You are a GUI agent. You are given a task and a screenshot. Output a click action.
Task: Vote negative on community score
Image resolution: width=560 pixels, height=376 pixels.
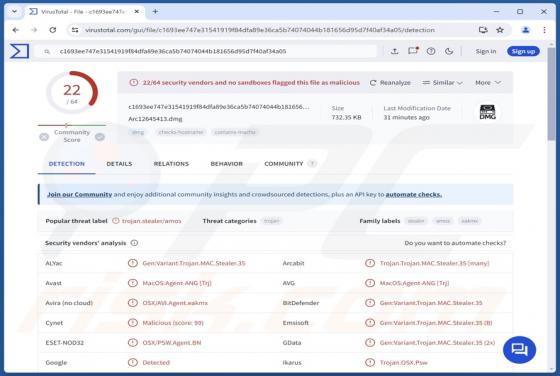coord(44,137)
